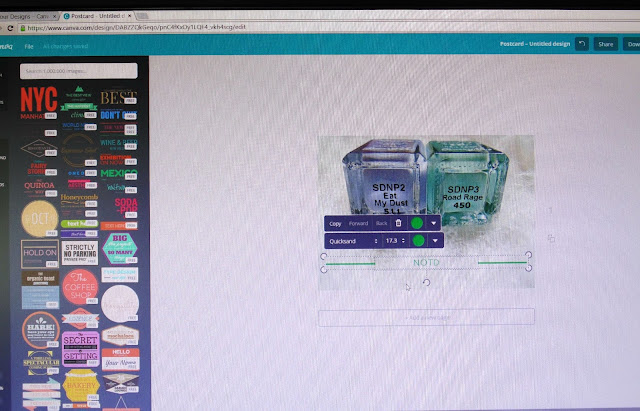The width and height of the screenshot is (640, 411).
Task: Choose the BAKERY text template
Action: tap(81, 386)
